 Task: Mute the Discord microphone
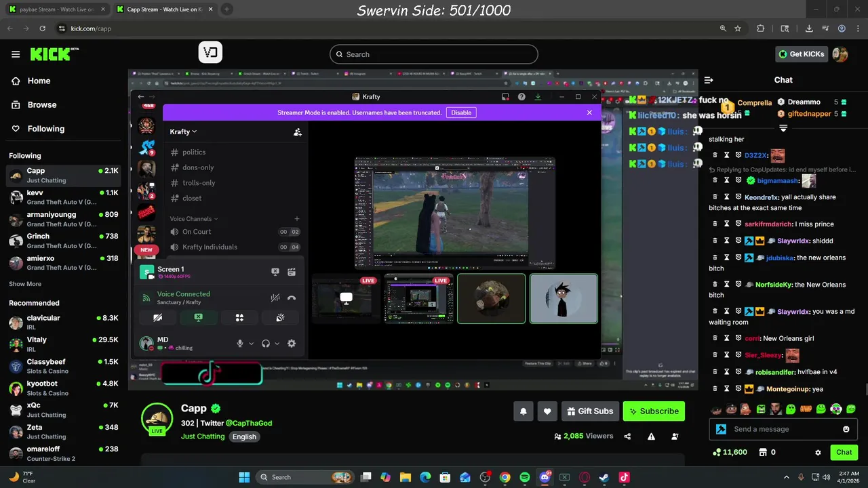click(240, 344)
